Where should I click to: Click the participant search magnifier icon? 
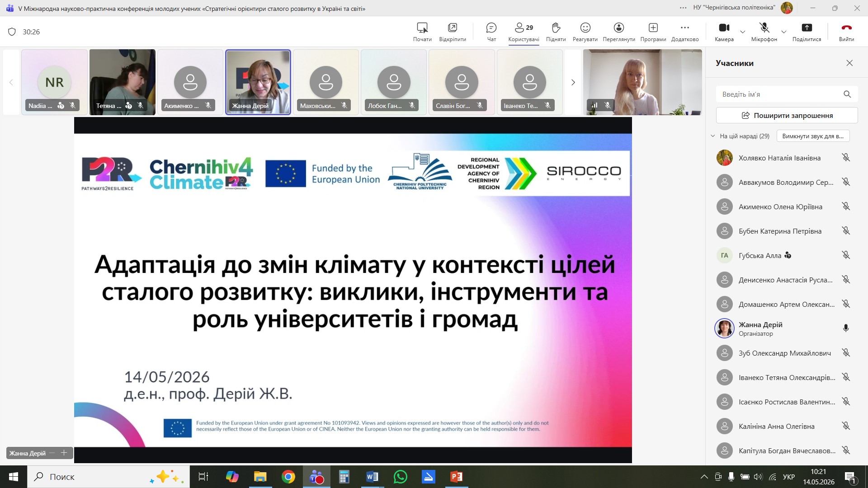coord(847,94)
